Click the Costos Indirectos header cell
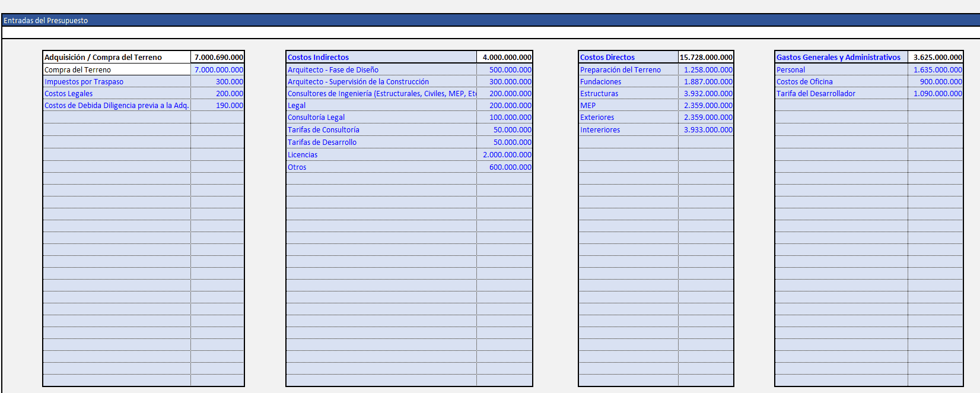 tap(381, 57)
